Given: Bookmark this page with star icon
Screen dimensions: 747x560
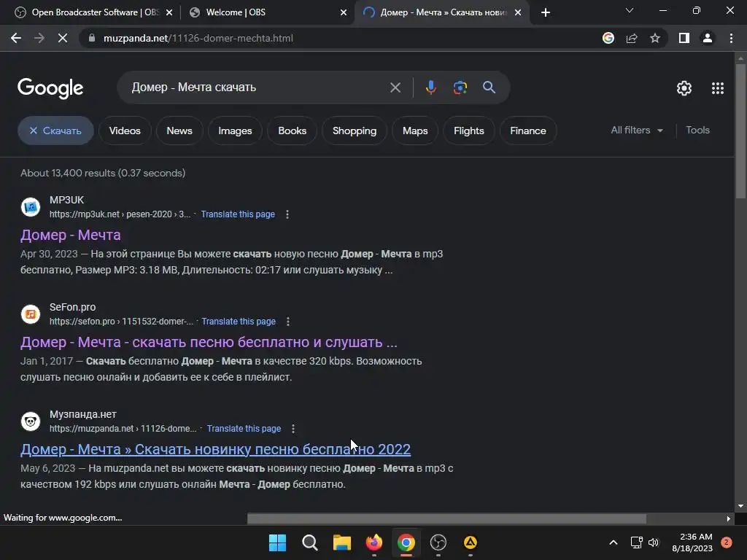Looking at the screenshot, I should pos(655,38).
